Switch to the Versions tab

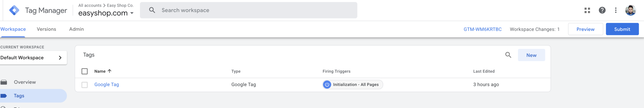click(46, 29)
